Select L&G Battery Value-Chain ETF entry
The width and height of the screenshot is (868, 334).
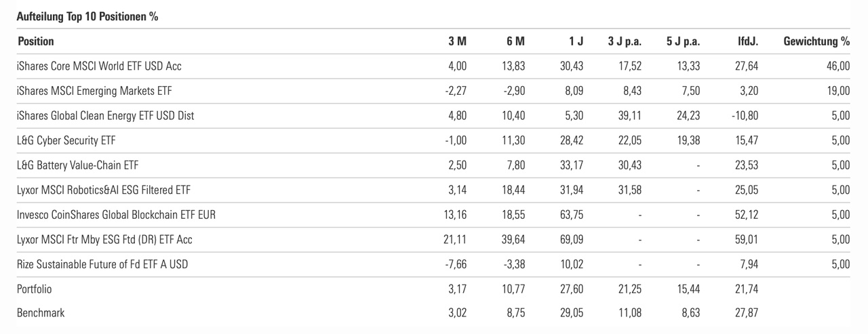[78, 165]
